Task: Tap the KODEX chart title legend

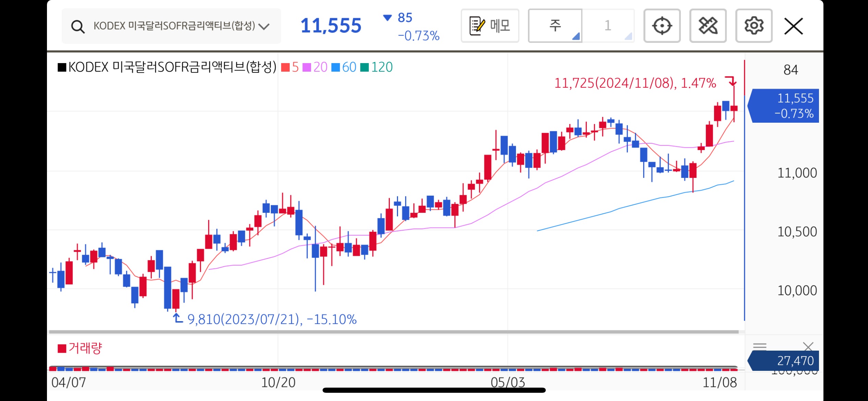Action: (x=167, y=67)
